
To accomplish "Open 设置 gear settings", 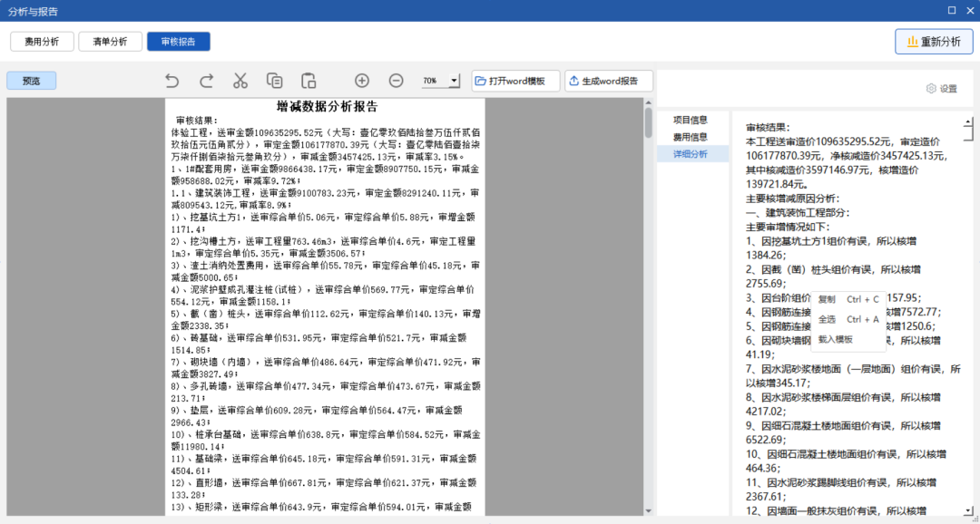I will (941, 89).
